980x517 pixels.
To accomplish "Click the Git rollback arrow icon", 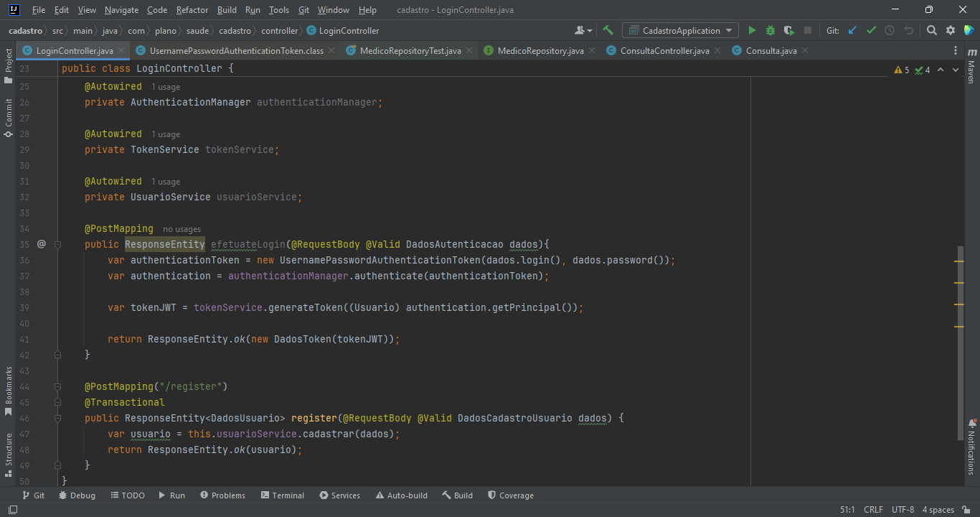I will click(908, 30).
